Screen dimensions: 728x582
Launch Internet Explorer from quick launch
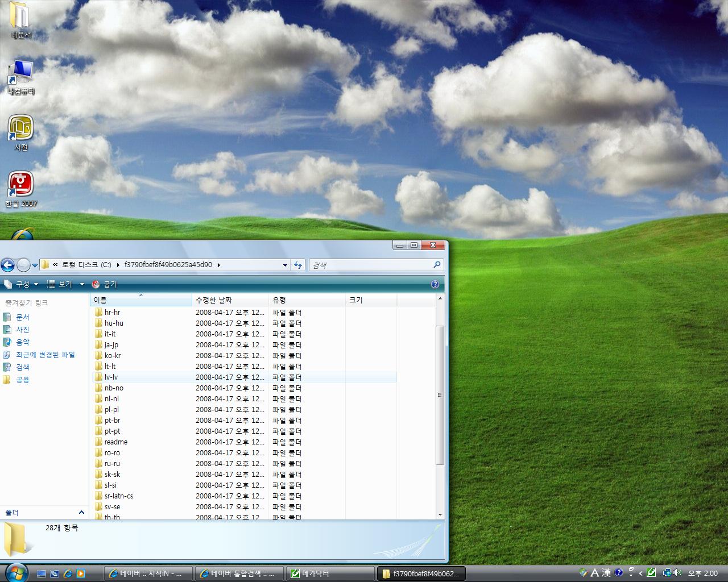pyautogui.click(x=68, y=574)
